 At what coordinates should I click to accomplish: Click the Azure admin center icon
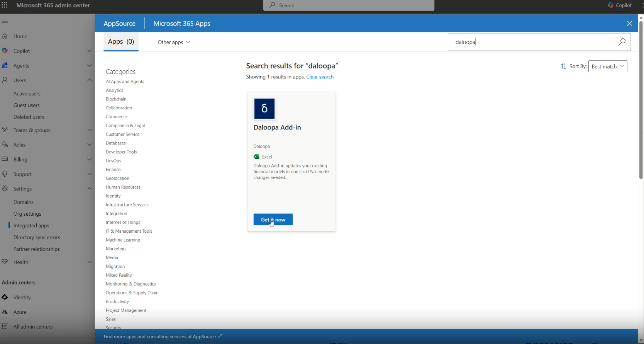pyautogui.click(x=5, y=312)
